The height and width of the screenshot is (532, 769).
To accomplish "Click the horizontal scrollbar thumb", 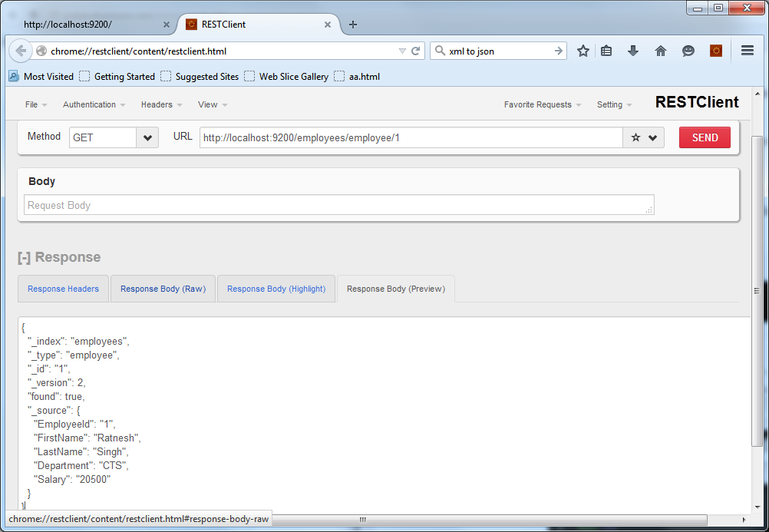I will 363,520.
